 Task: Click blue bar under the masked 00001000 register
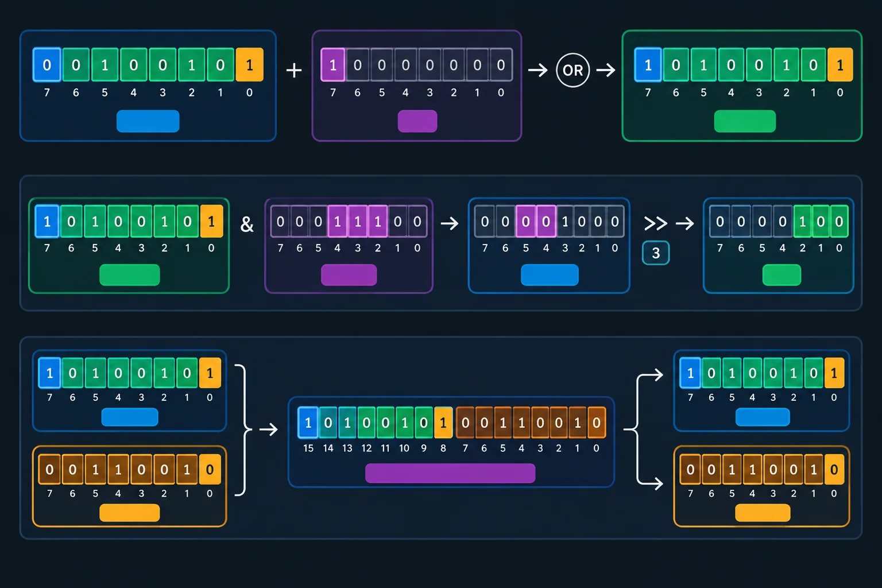pyautogui.click(x=550, y=275)
